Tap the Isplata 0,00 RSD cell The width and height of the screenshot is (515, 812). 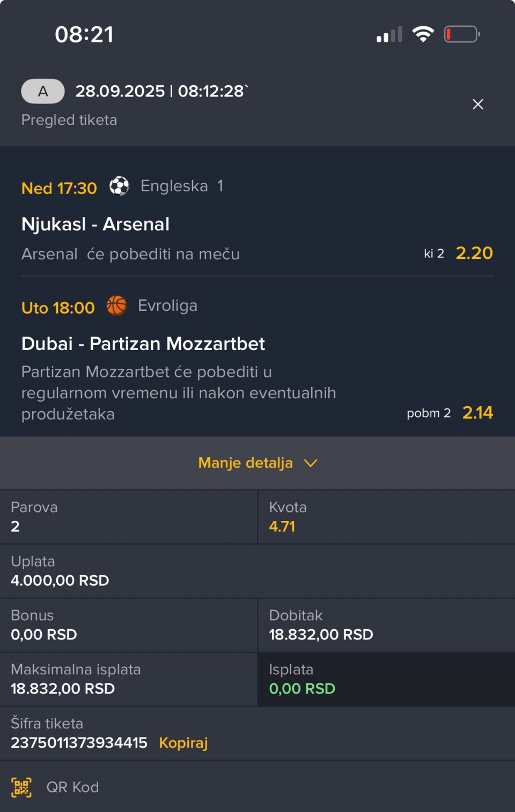386,680
